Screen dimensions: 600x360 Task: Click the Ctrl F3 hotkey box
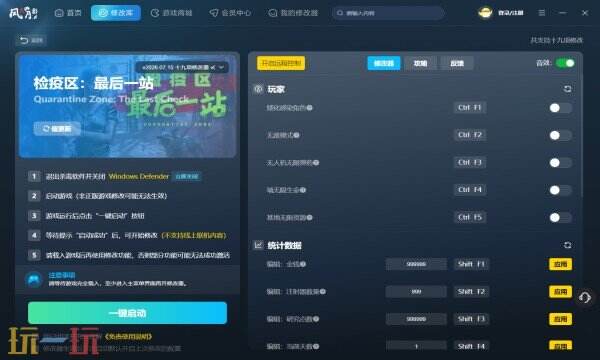(x=470, y=162)
